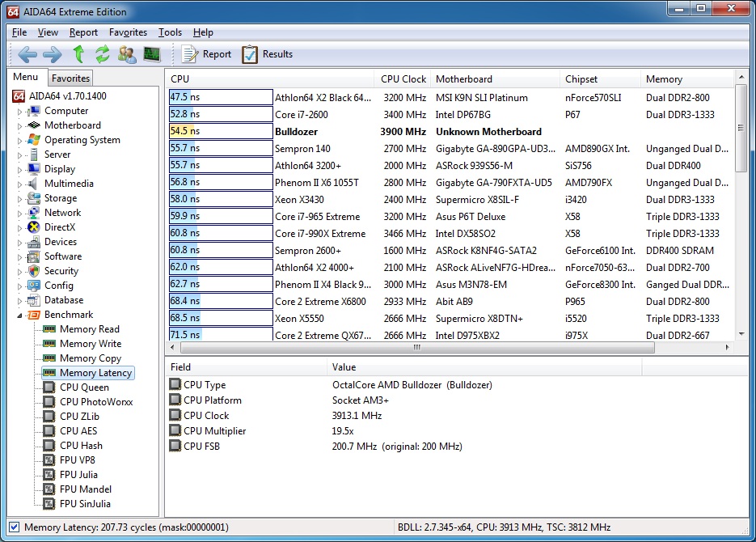
Task: Select Memory Write benchmark
Action: pos(91,344)
